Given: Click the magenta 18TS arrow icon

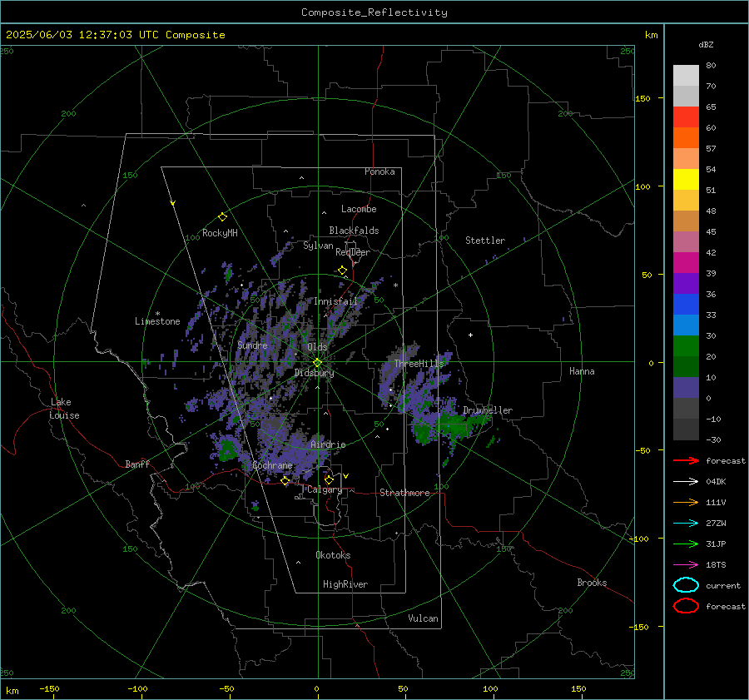Looking at the screenshot, I should [x=686, y=565].
